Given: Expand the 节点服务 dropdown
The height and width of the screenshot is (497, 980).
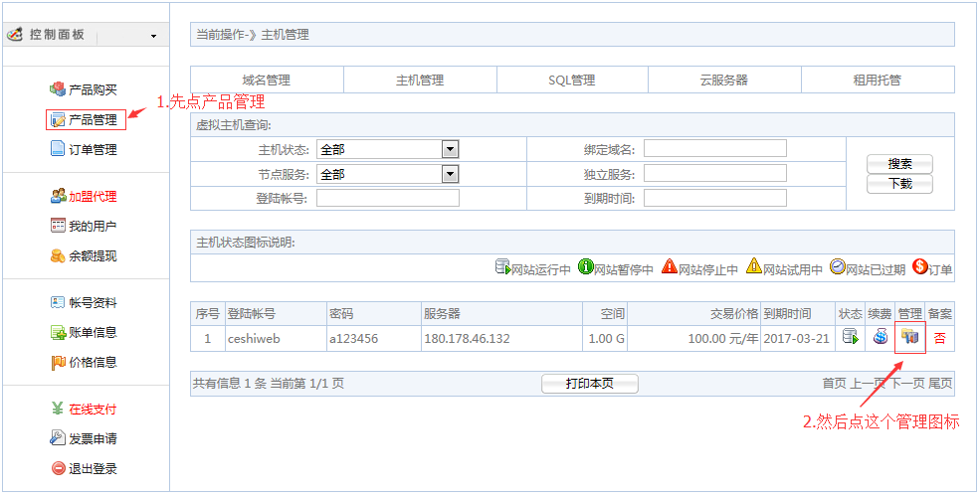Looking at the screenshot, I should click(x=450, y=174).
